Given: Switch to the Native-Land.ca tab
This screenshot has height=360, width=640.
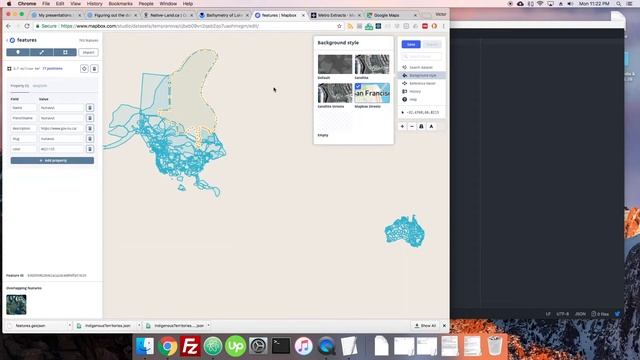Looking at the screenshot, I should [169, 15].
